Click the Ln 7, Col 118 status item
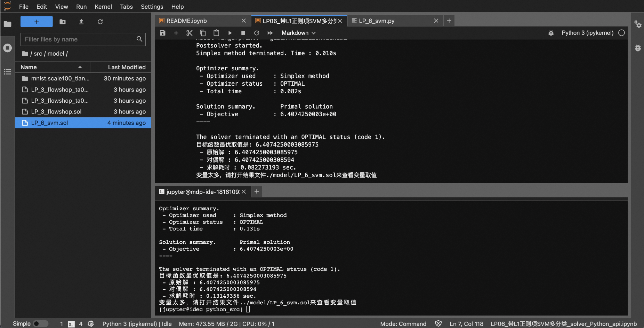Screen dimensions: 644x328 [x=466, y=324]
